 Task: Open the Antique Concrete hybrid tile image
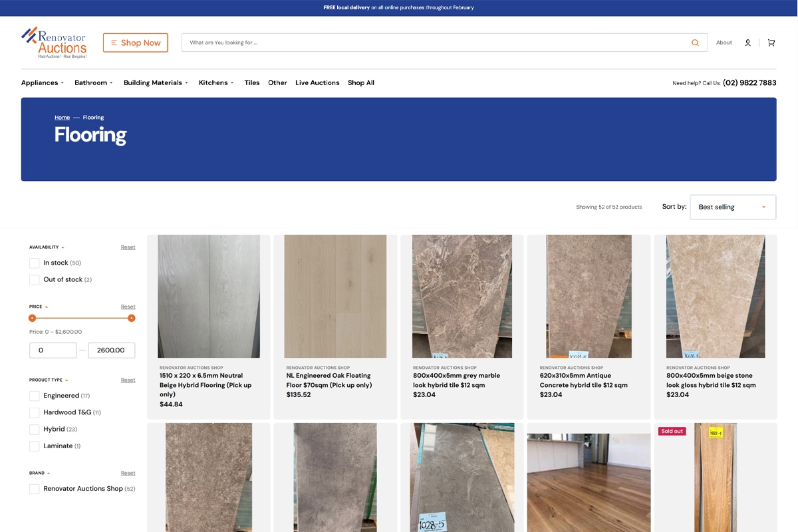(589, 297)
